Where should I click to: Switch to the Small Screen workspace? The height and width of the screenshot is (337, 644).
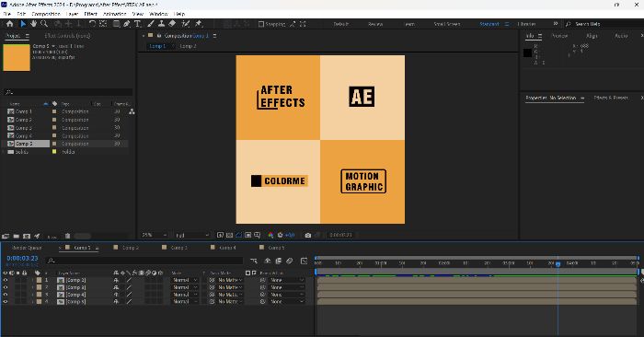tap(447, 24)
